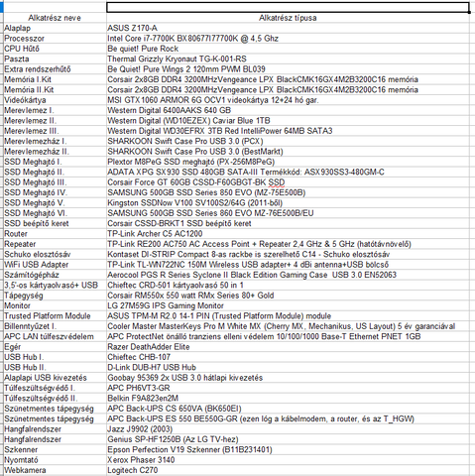Select Xerox Phaser 3140 cell
This screenshot has height=476, width=475.
tap(288, 460)
